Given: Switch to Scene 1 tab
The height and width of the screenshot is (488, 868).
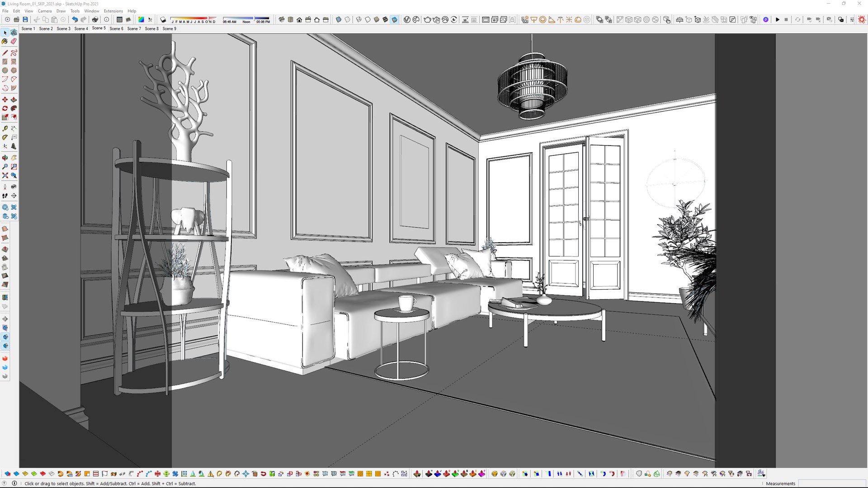Looking at the screenshot, I should 28,28.
